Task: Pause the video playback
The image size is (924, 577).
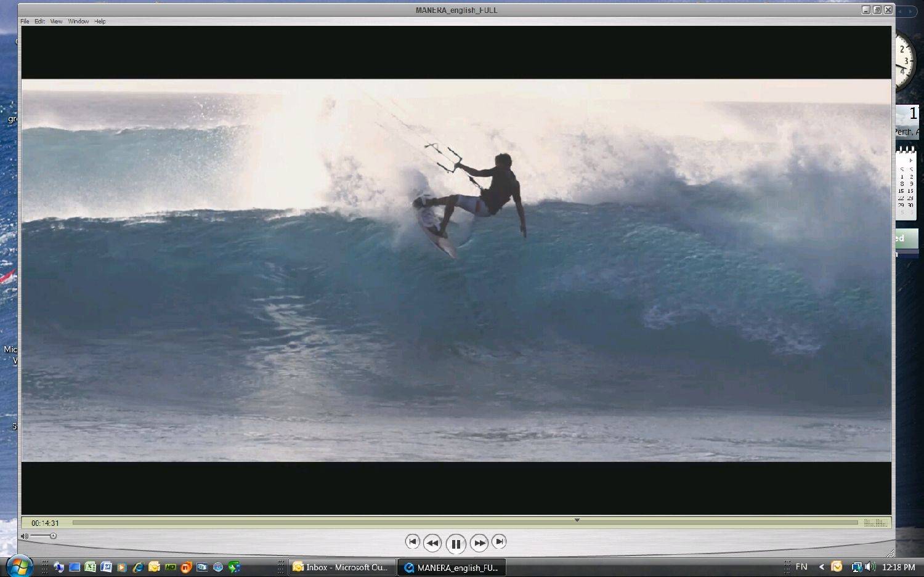Action: coord(455,543)
